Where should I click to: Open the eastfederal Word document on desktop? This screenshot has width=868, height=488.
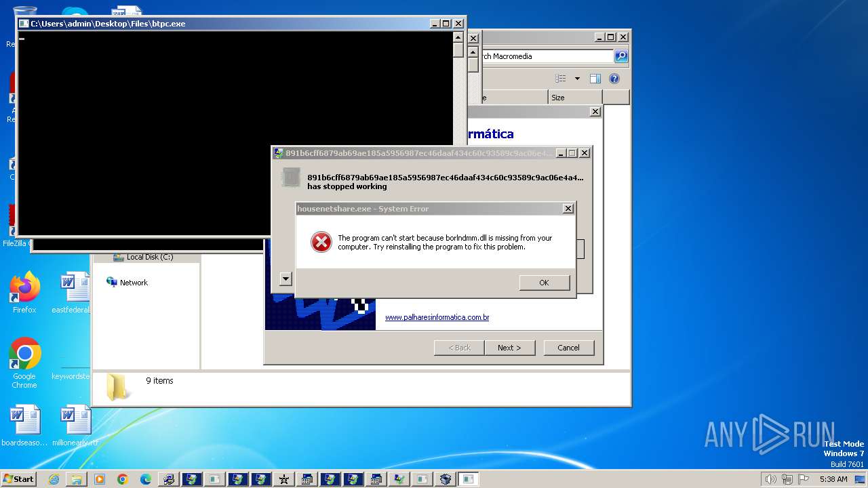(73, 293)
